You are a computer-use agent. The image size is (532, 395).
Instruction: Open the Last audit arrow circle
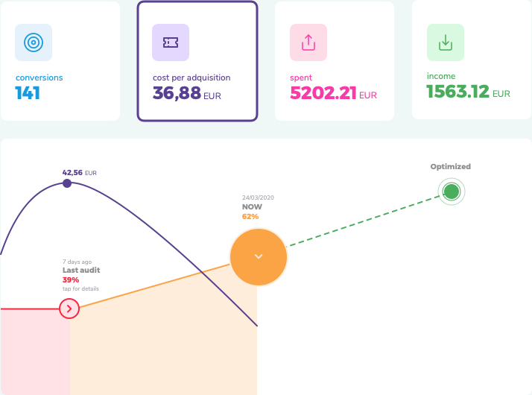(69, 309)
